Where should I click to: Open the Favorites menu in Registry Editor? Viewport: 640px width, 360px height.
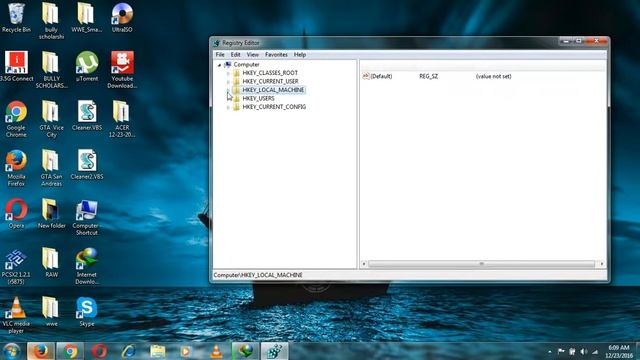click(x=276, y=54)
